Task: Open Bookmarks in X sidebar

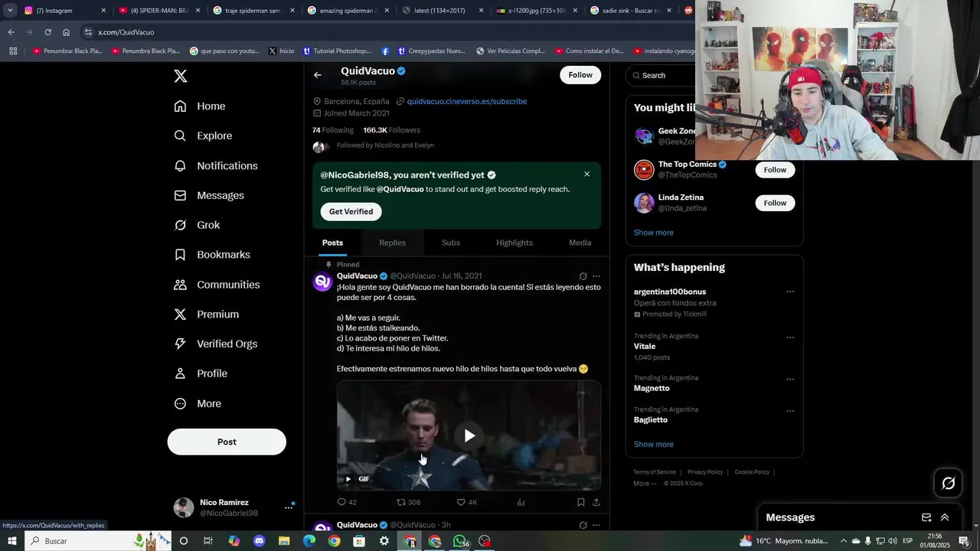Action: click(212, 255)
